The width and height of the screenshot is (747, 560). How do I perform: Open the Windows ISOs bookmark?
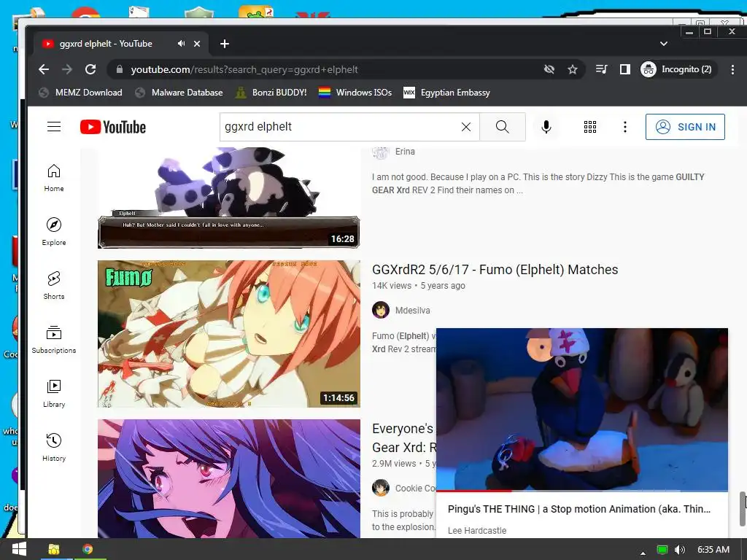point(355,93)
